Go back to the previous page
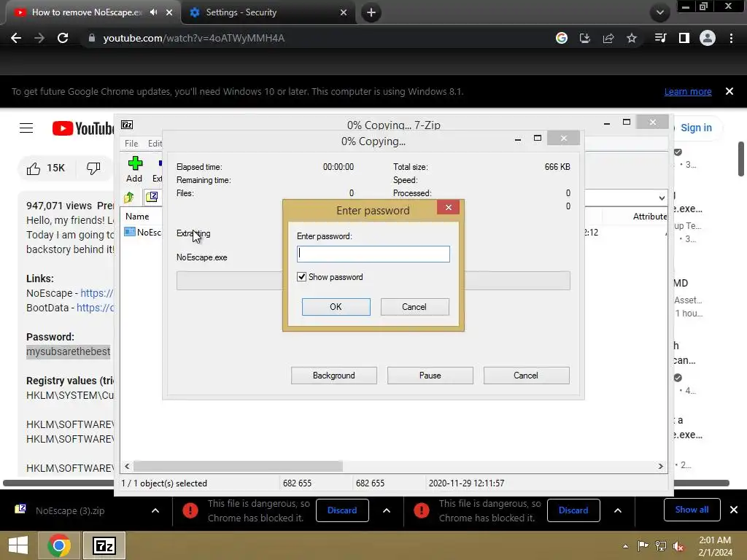 click(16, 38)
